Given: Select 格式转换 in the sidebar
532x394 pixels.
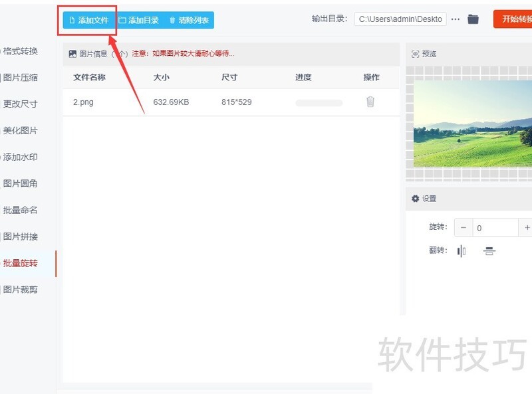Looking at the screenshot, I should click(x=21, y=51).
